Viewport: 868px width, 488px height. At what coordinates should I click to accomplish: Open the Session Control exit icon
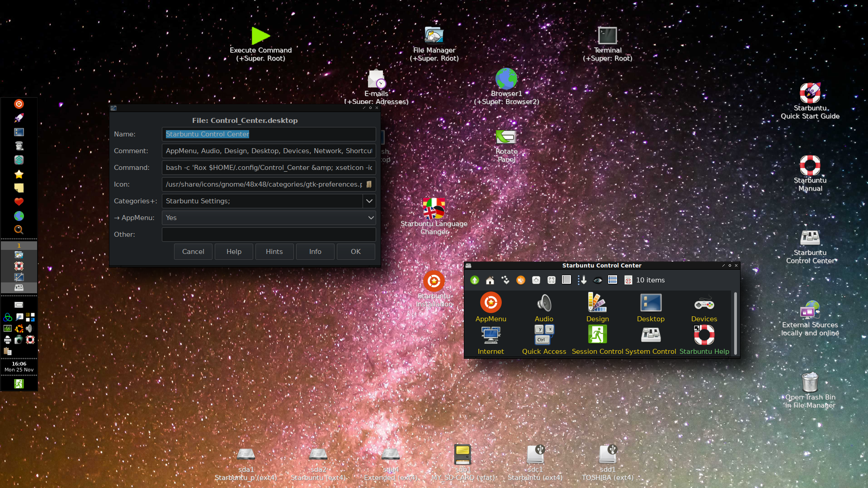pyautogui.click(x=597, y=340)
